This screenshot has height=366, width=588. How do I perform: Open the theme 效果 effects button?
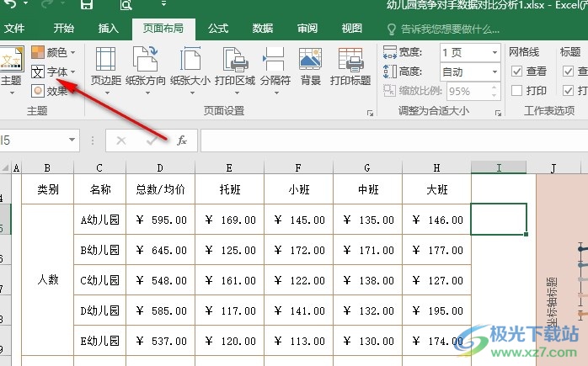click(x=50, y=91)
